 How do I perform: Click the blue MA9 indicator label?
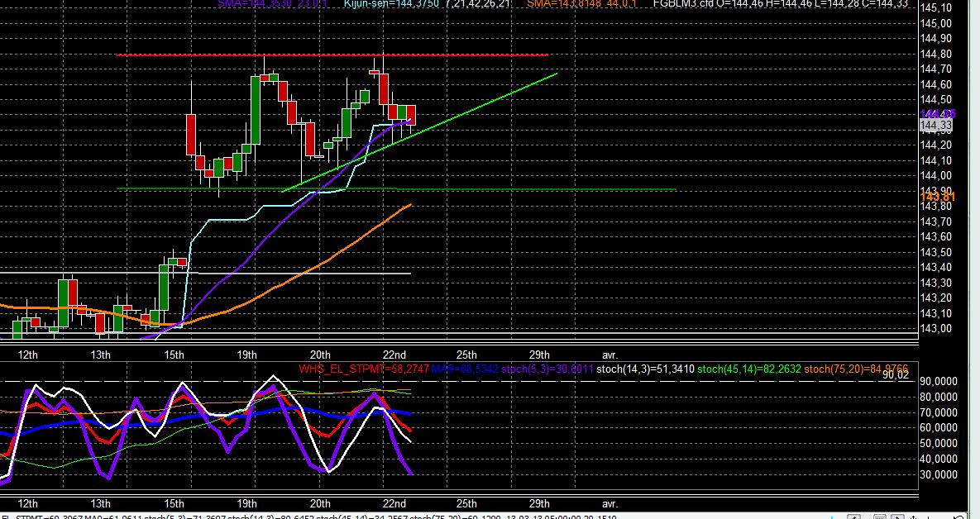(465, 369)
